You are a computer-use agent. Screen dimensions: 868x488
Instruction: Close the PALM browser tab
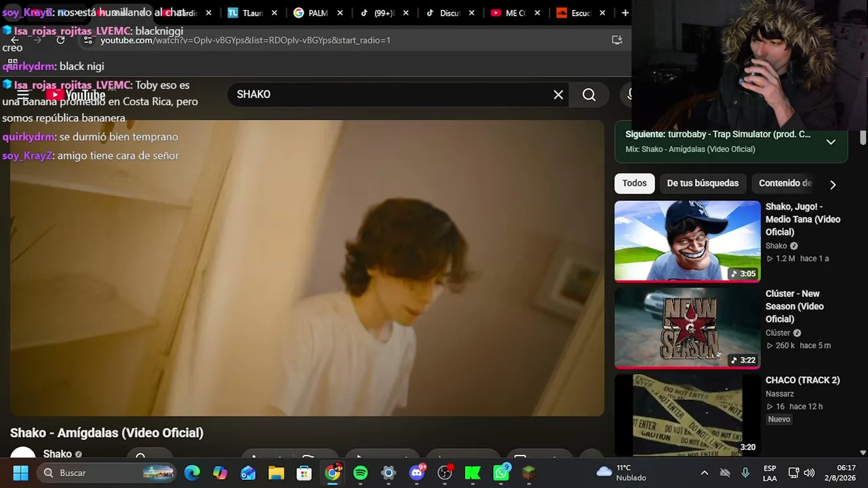[x=340, y=13]
